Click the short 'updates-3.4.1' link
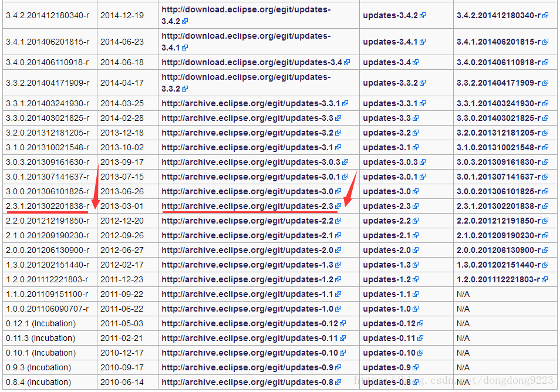Image resolution: width=560 pixels, height=392 pixels. click(394, 42)
